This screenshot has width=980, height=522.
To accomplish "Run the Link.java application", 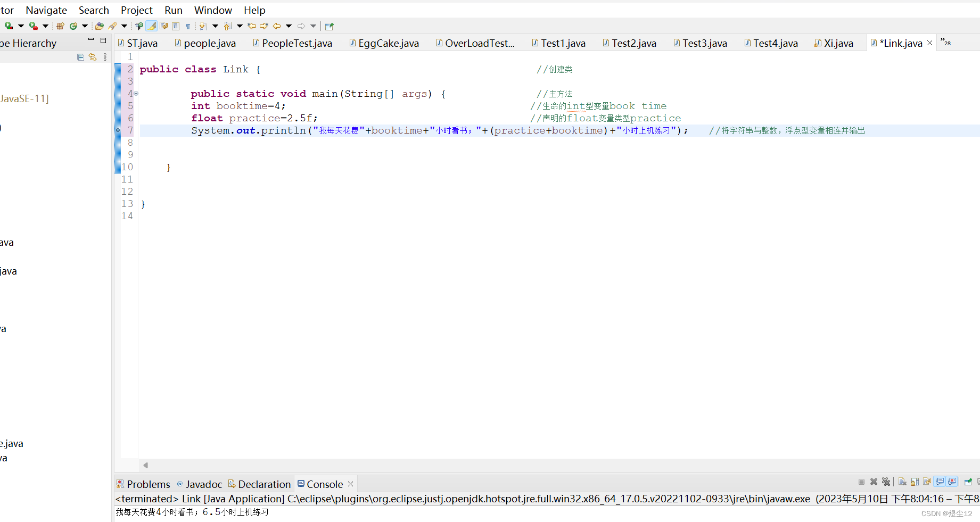I will tap(9, 26).
